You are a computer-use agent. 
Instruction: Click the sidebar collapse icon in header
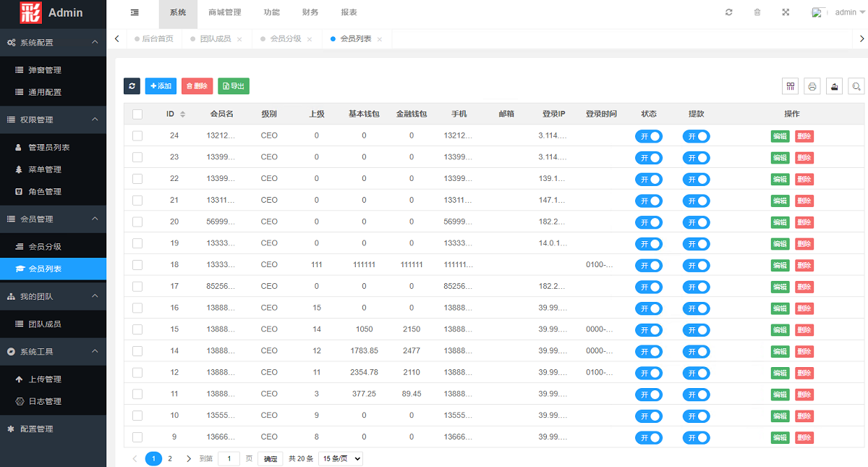coord(135,12)
